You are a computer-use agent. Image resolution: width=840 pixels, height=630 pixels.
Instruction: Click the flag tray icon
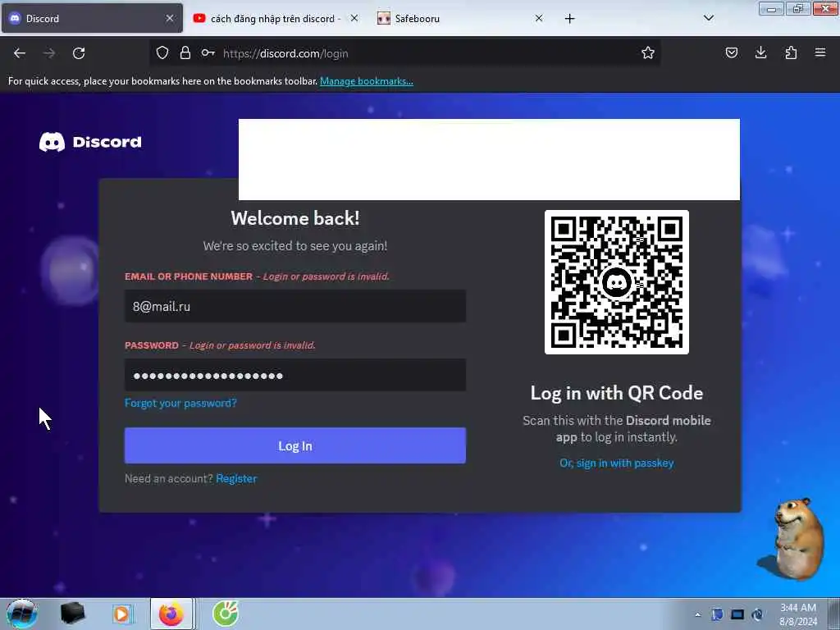[717, 614]
